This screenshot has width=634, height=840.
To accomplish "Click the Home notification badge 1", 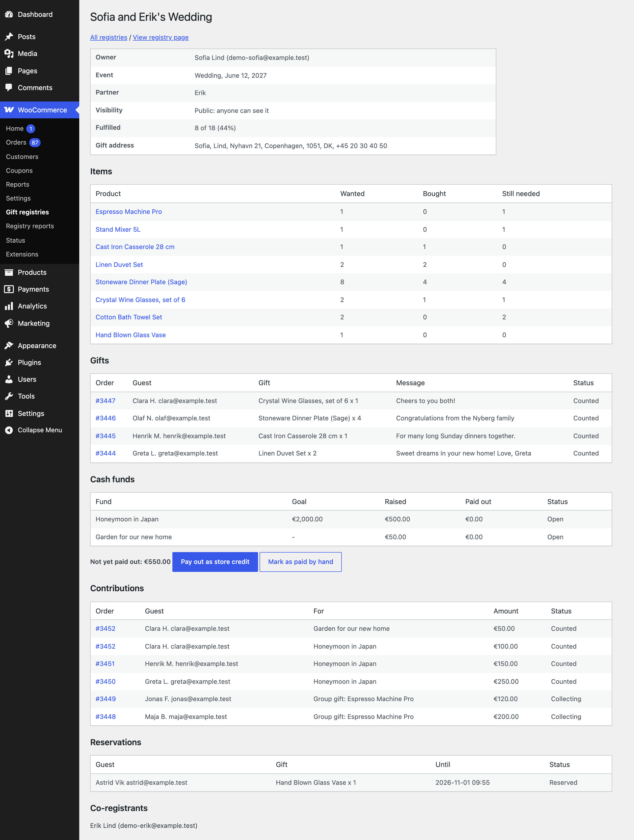I will 31,129.
